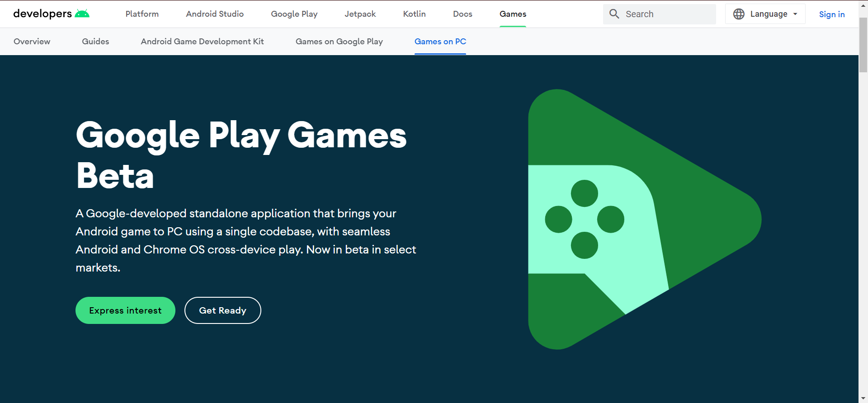Click the Get Ready button
Screen dimensions: 868x403
223,310
